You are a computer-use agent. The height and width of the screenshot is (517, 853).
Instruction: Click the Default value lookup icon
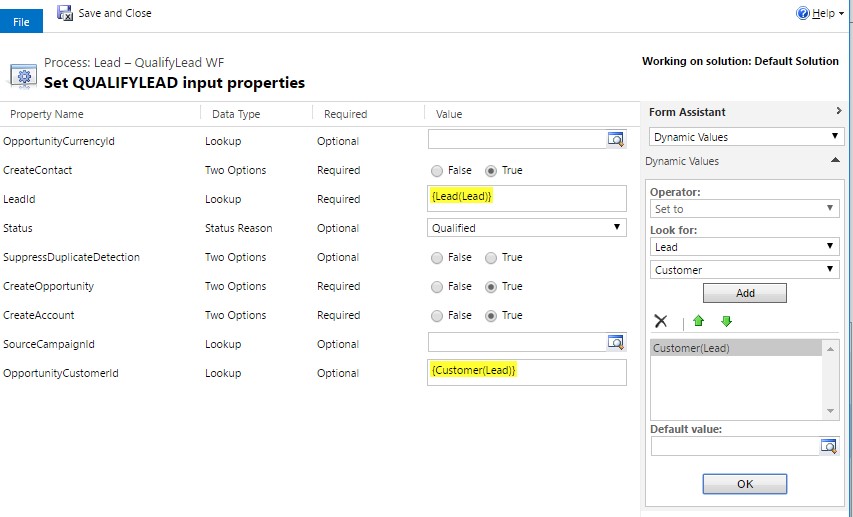pos(828,446)
